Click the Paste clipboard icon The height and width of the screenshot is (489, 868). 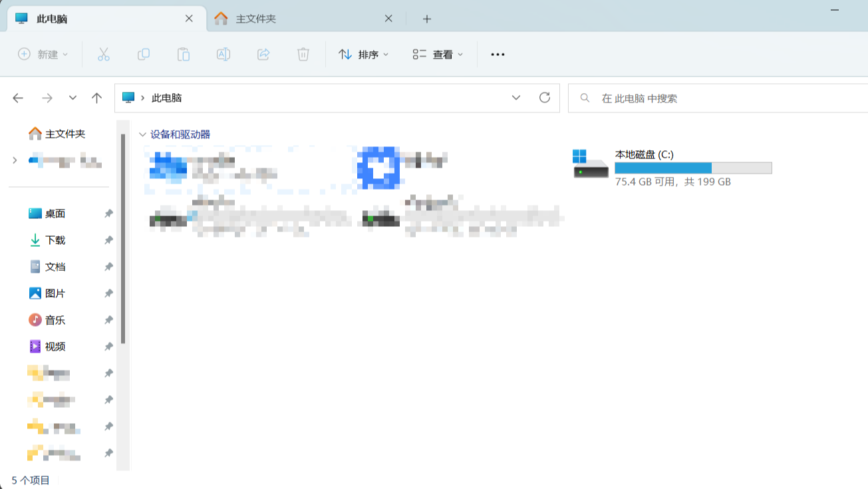tap(184, 55)
